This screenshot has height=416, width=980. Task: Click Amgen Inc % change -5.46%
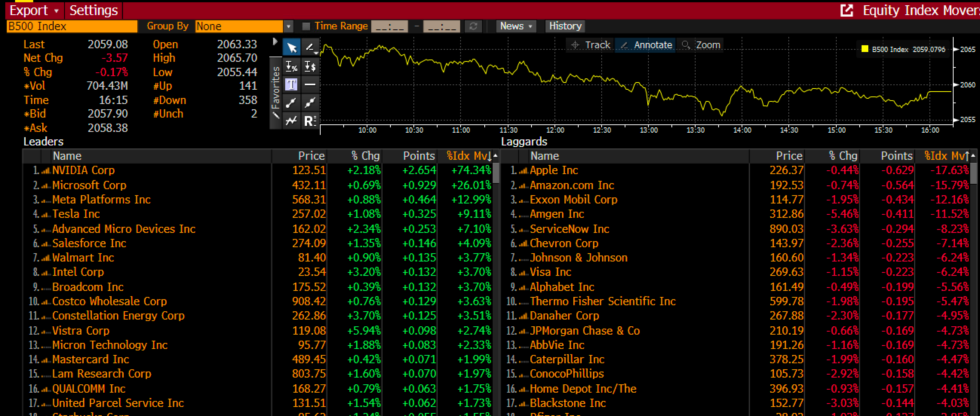[842, 214]
